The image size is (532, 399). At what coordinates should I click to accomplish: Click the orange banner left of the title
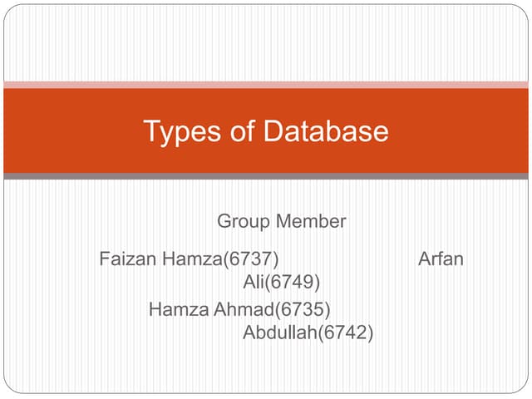(66, 131)
